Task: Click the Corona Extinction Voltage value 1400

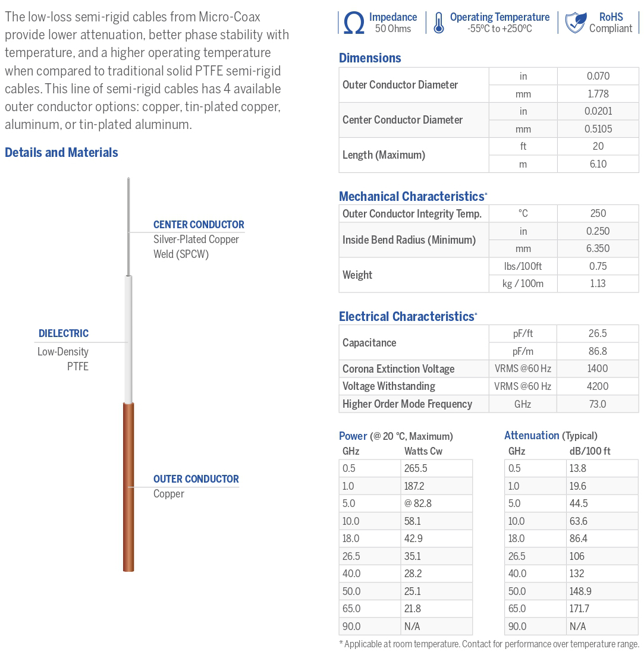Action: tap(597, 369)
